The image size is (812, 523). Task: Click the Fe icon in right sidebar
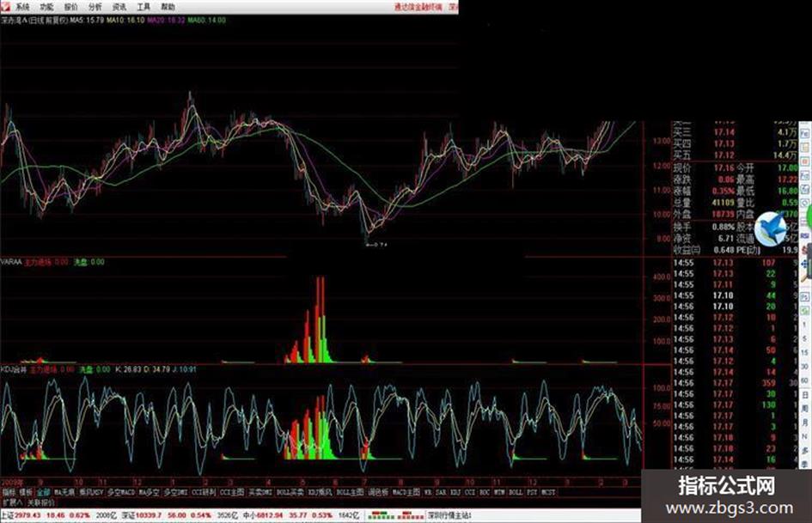pyautogui.click(x=804, y=134)
